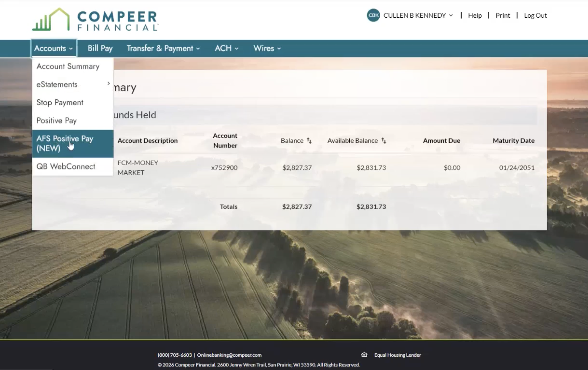
Task: Select QB WebConnect menu item
Action: 66,166
